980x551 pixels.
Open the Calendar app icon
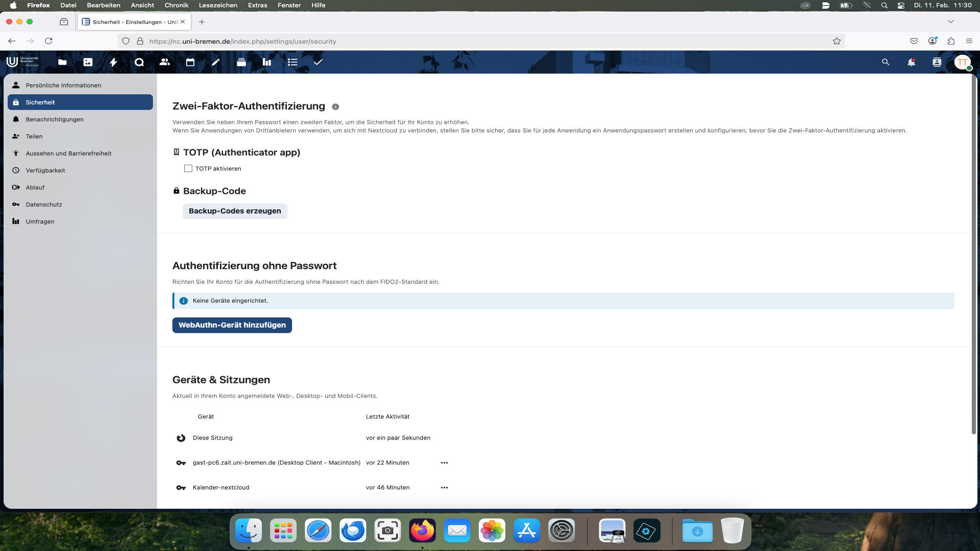tap(190, 62)
